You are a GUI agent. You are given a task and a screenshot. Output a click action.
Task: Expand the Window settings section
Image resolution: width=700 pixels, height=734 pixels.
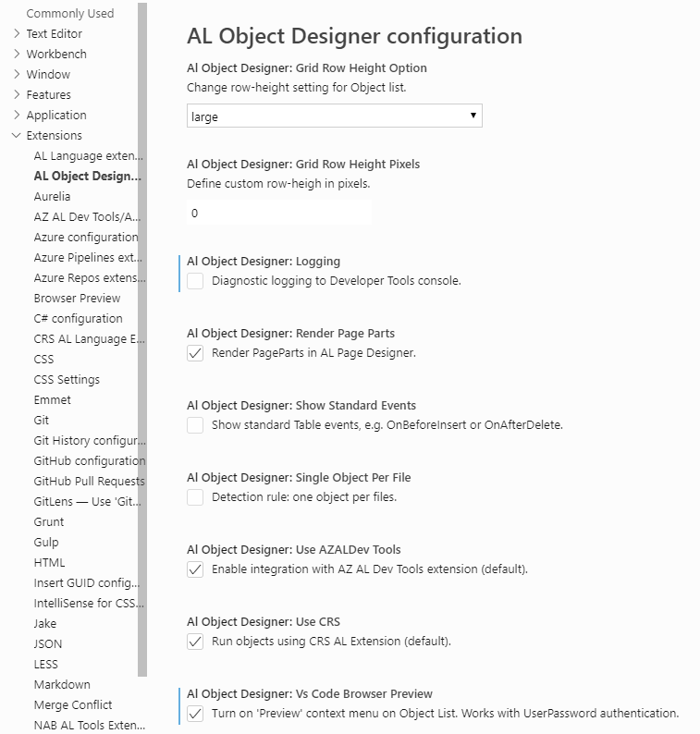pos(17,74)
